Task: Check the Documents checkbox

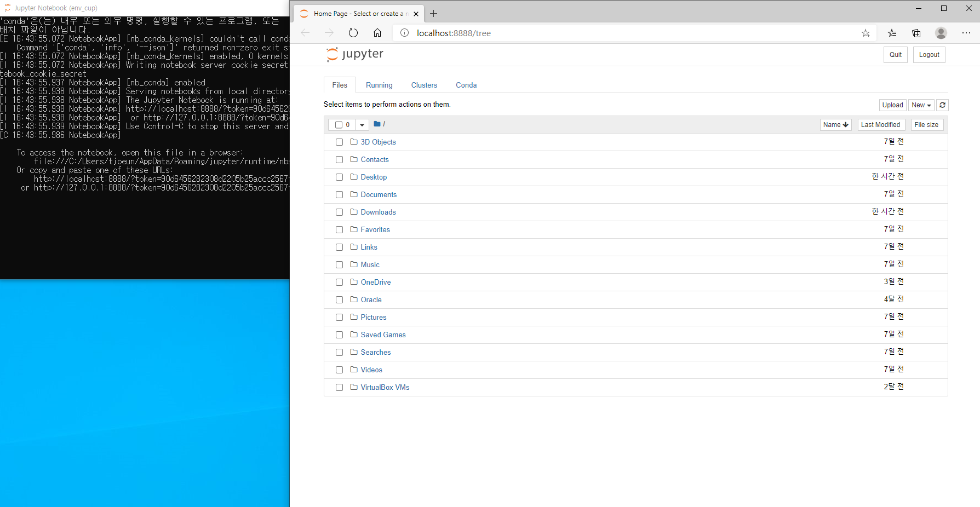Action: pos(339,195)
